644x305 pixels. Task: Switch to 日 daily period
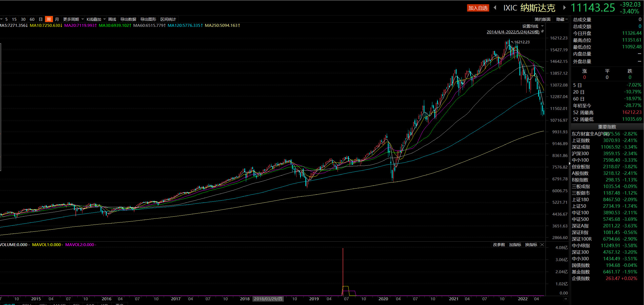coord(41,19)
